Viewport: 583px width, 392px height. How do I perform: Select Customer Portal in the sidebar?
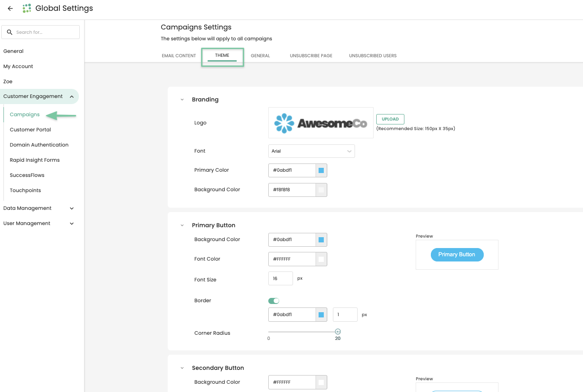pos(30,130)
